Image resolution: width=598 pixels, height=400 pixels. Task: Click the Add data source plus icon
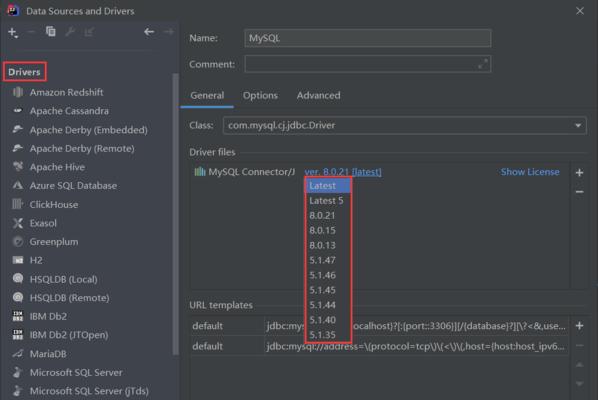tap(13, 33)
